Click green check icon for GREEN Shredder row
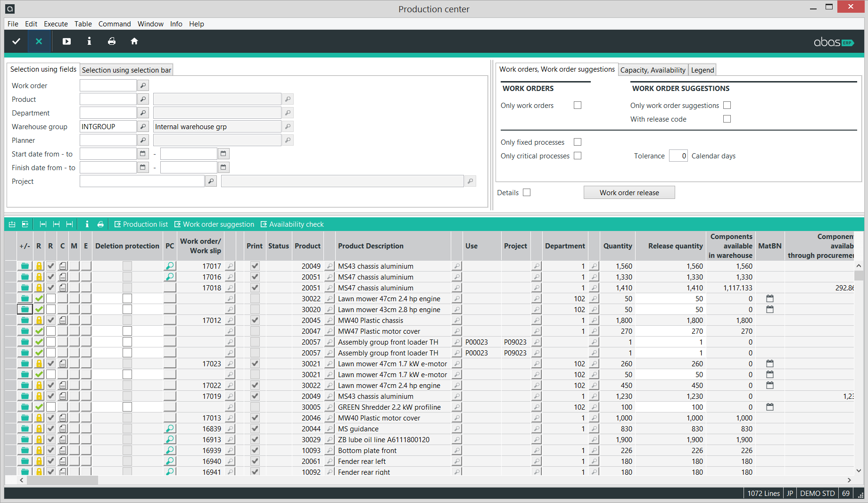 (x=39, y=407)
